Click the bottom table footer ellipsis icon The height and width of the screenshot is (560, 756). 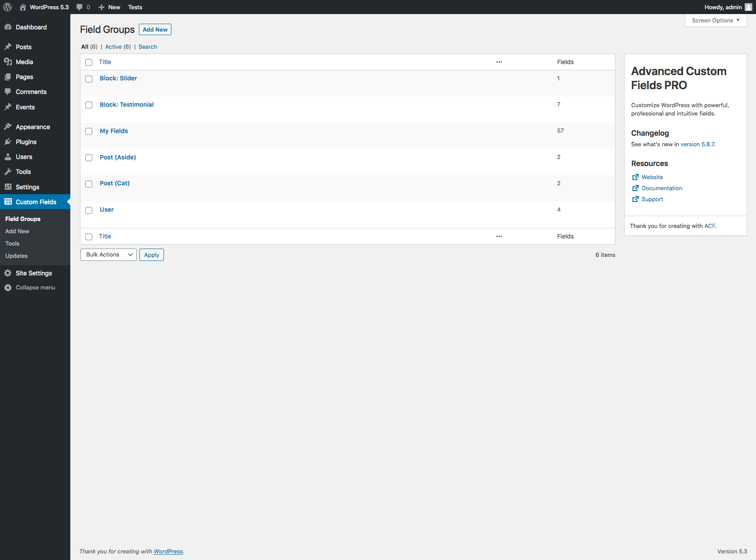[499, 236]
